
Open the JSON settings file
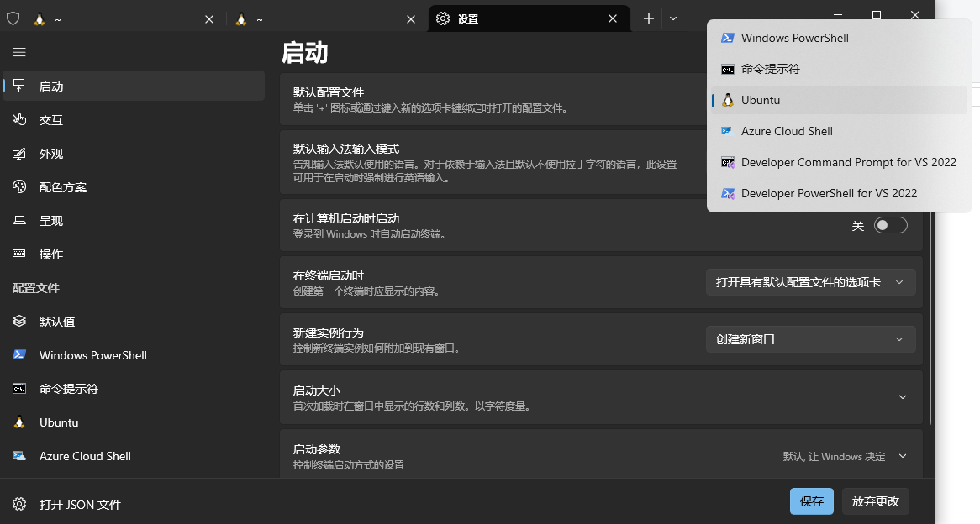[134, 504]
